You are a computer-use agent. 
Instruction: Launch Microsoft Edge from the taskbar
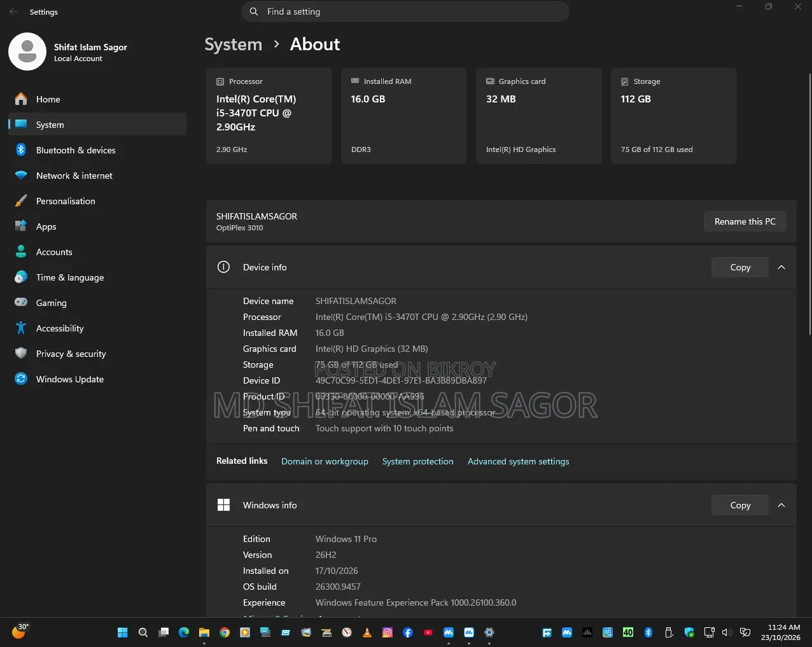point(184,632)
